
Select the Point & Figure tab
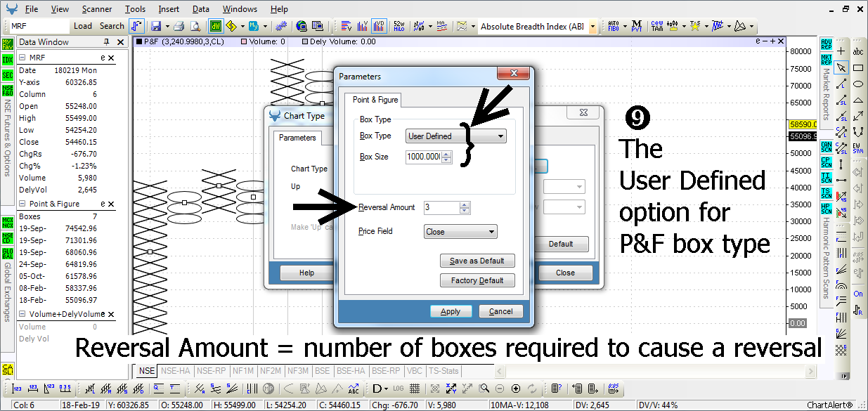375,100
